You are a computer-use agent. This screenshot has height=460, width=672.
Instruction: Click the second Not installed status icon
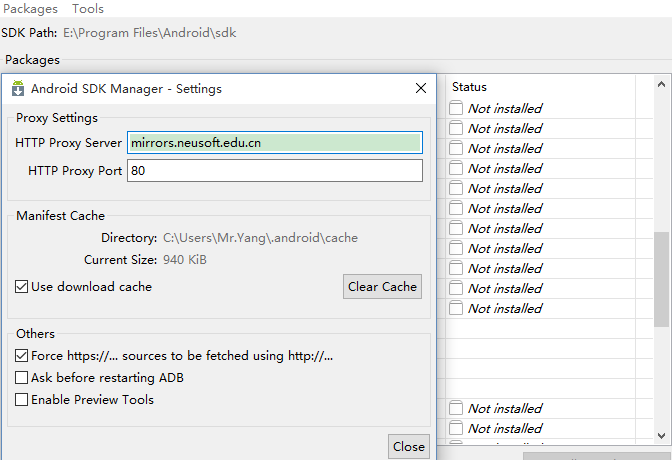(456, 128)
